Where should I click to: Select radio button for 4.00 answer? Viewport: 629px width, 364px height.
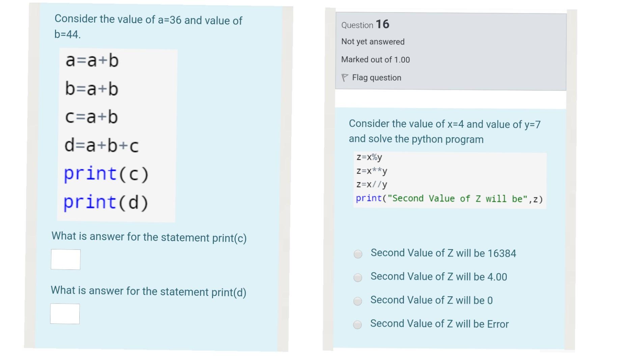[358, 277]
